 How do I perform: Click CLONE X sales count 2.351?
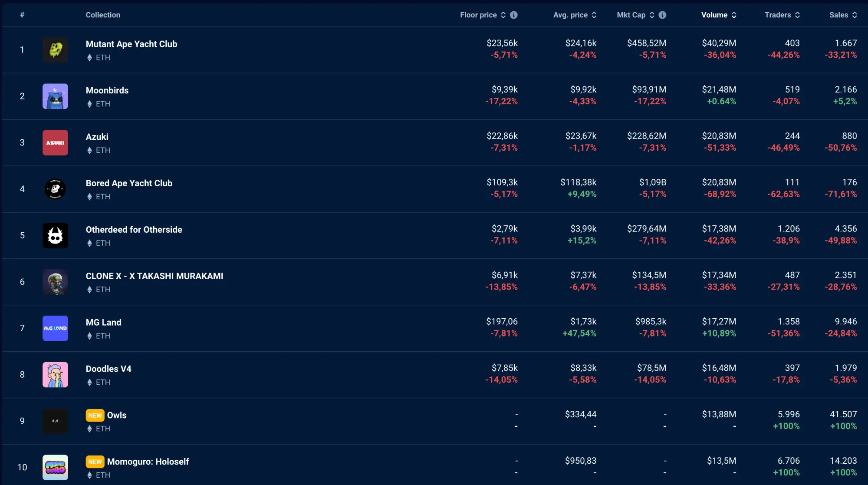(x=846, y=275)
